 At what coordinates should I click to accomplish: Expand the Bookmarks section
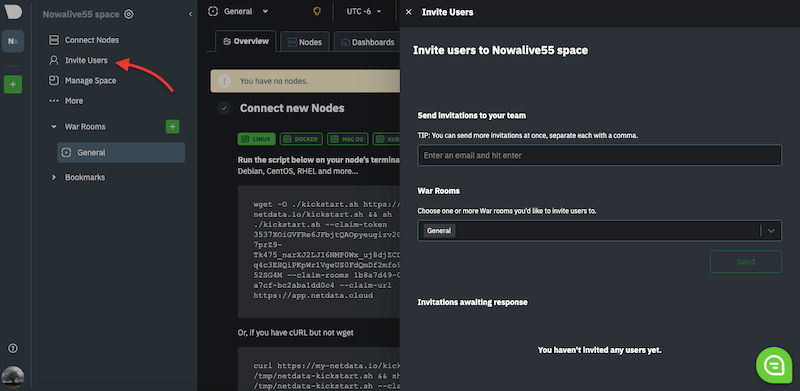point(54,177)
